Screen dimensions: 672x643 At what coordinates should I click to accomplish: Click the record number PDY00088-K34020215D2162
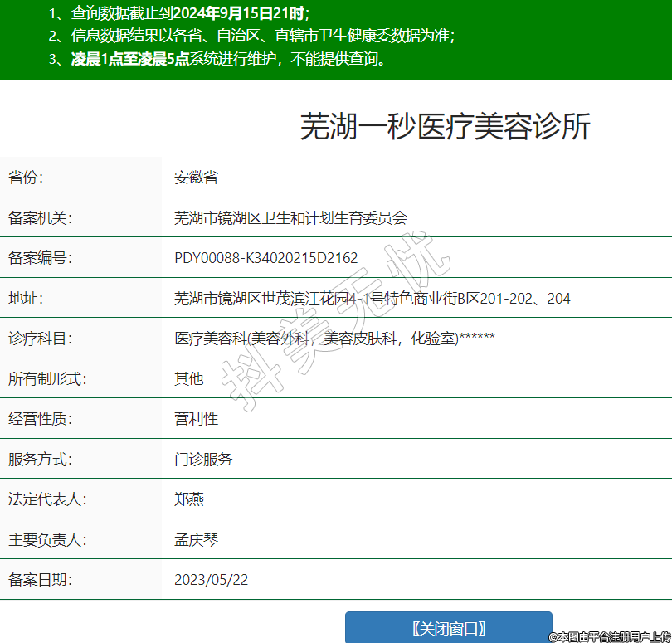[265, 258]
